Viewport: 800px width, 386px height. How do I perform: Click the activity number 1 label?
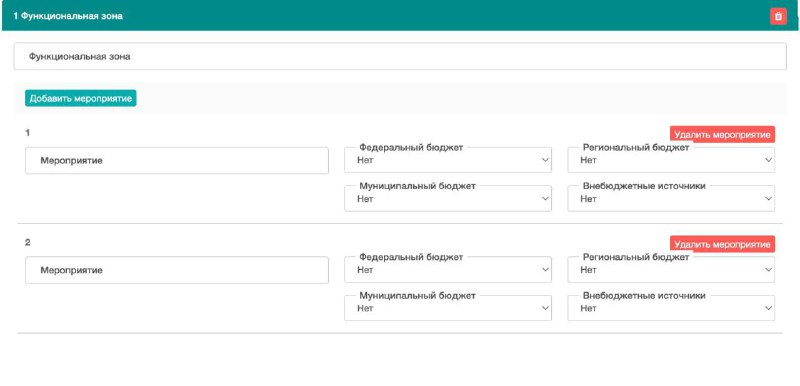tap(28, 133)
